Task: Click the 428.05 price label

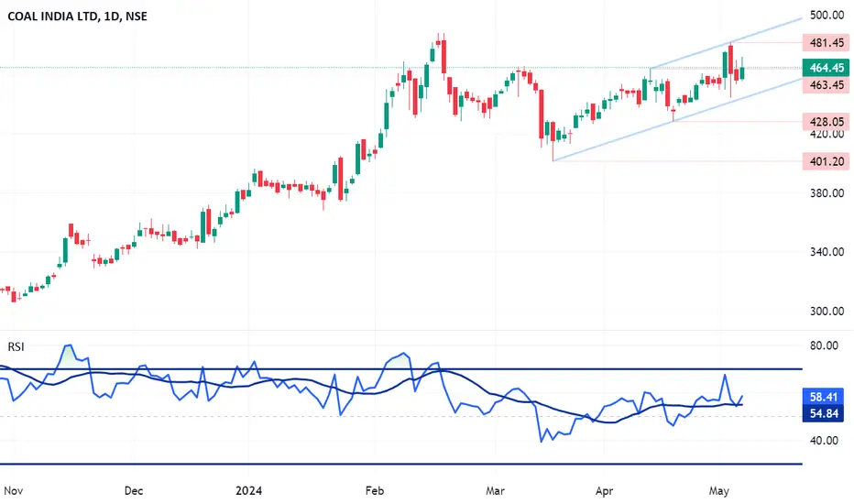Action: (826, 122)
